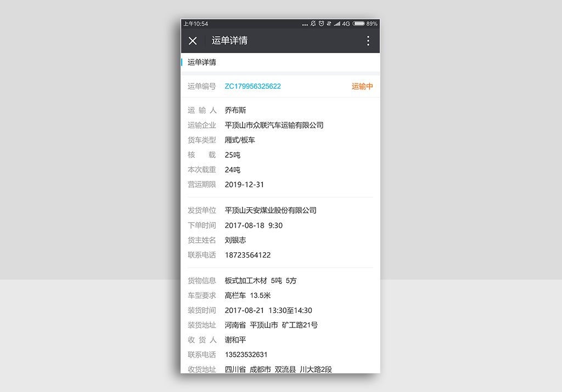This screenshot has height=392, width=562.
Task: Open waybill number ZC179956325622 link
Action: (x=252, y=86)
